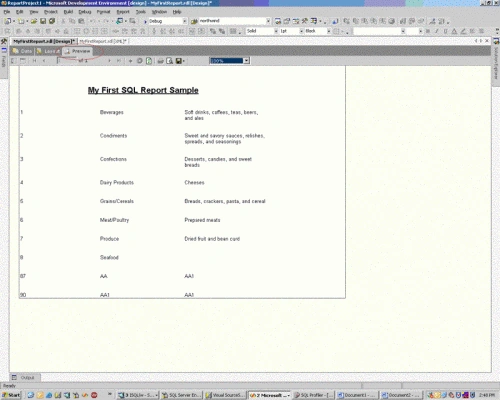Click the Print Preview layout icon
Image resolution: width=500 pixels, height=400 pixels.
(x=170, y=61)
